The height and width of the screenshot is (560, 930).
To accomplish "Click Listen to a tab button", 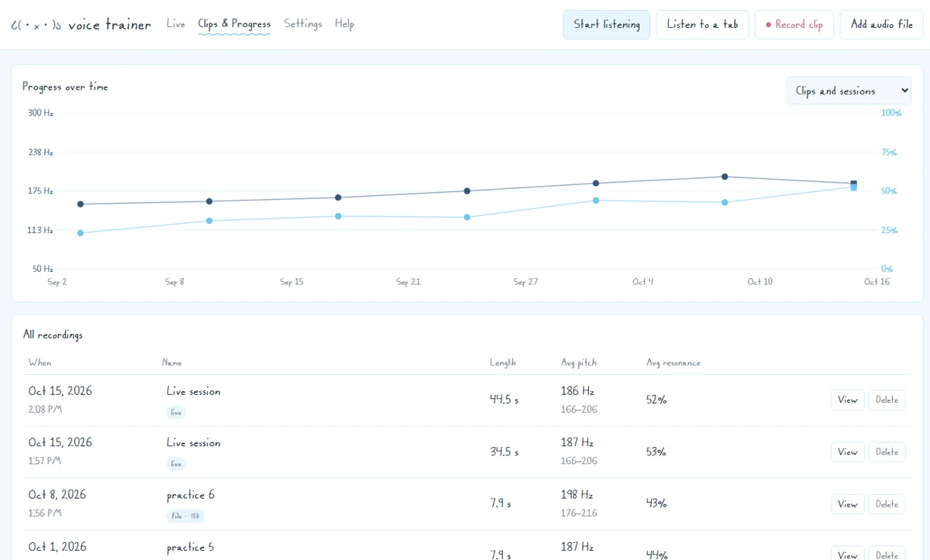I will [x=703, y=25].
